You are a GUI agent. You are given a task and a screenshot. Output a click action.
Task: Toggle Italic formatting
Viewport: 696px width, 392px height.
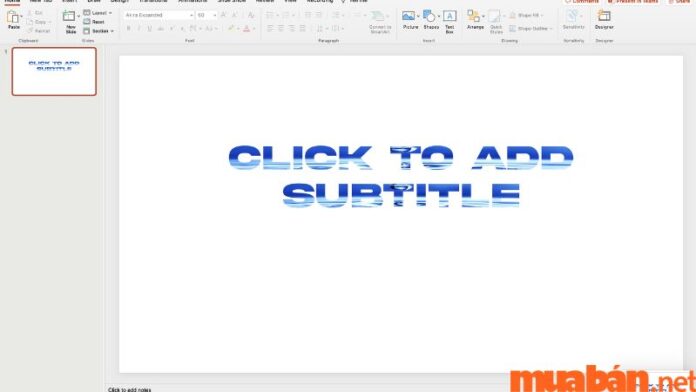[139, 28]
